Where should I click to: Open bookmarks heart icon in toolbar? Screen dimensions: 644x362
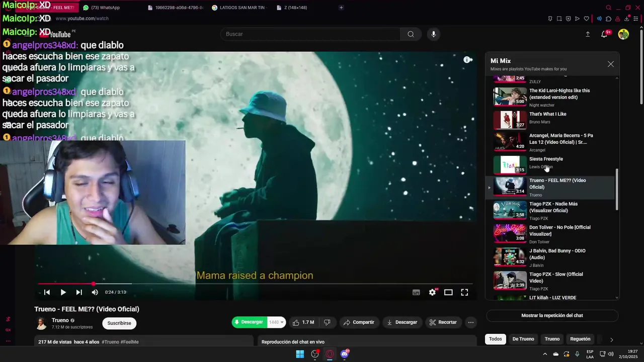586,19
